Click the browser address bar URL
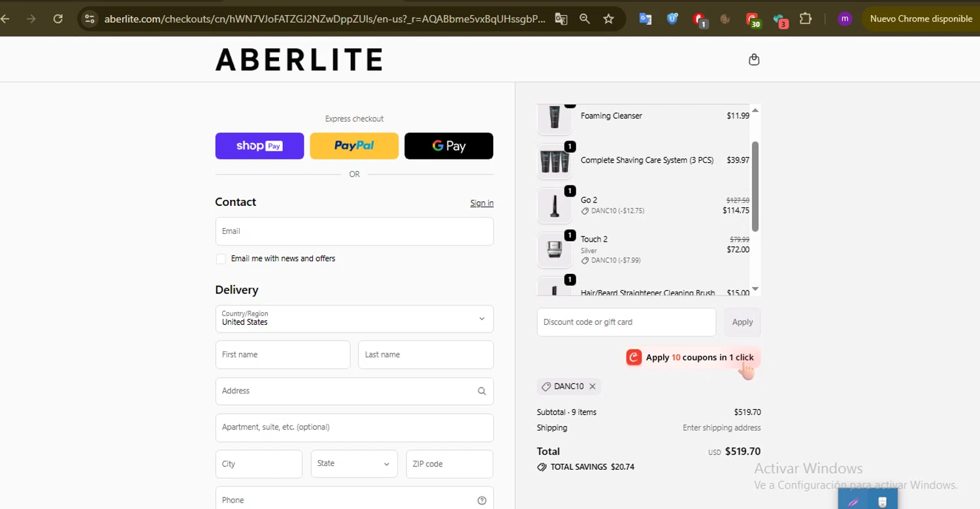The width and height of the screenshot is (980, 509). pos(325,19)
